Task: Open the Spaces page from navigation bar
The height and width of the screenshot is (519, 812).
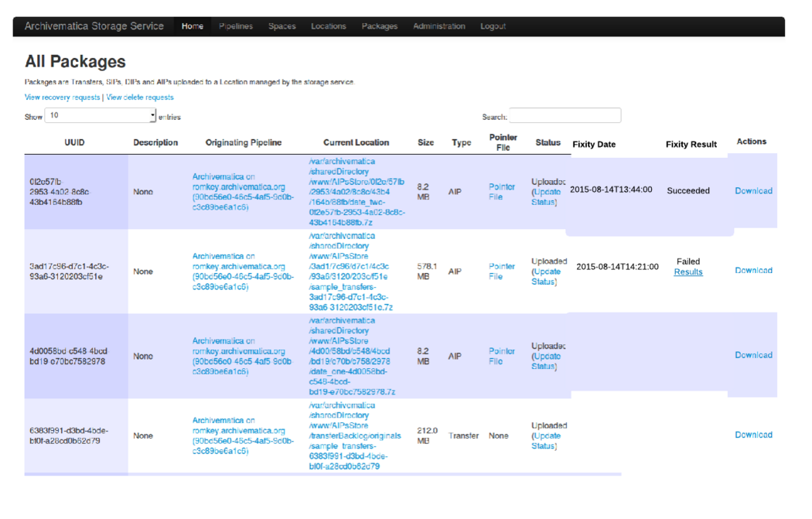Action: (281, 26)
